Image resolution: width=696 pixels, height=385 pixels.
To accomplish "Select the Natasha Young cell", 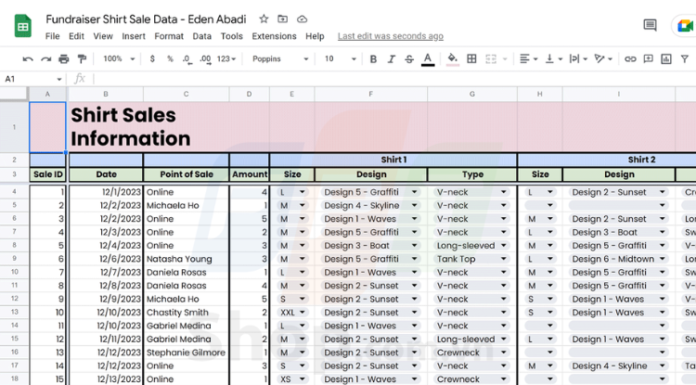I will [186, 259].
